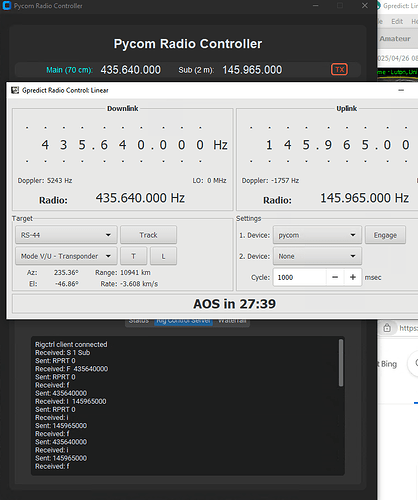The width and height of the screenshot is (418, 500).
Task: Toggle the Engage button
Action: coord(385,235)
